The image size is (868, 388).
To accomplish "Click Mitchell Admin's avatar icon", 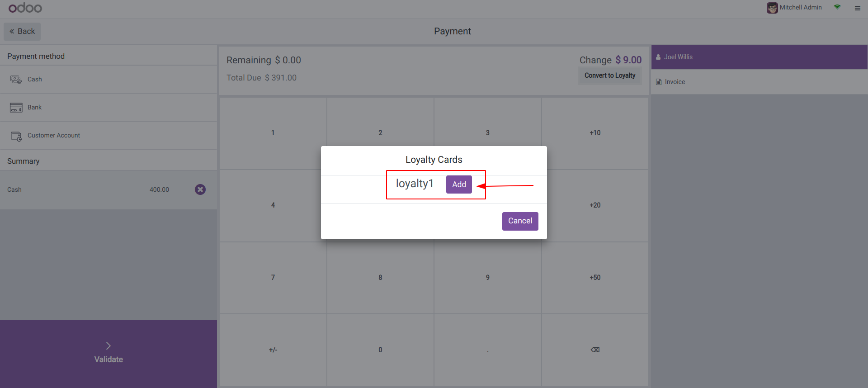I will pyautogui.click(x=772, y=8).
